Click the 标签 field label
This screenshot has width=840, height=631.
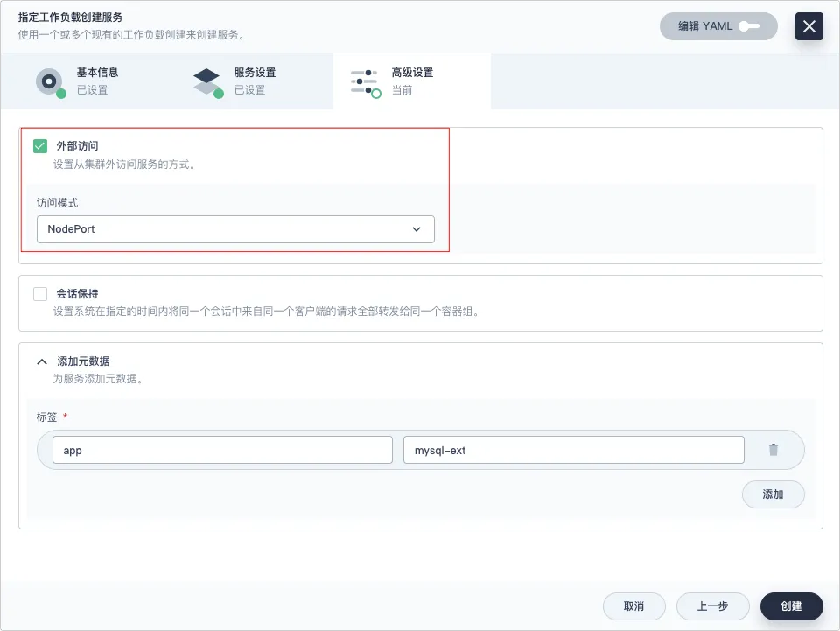[46, 417]
